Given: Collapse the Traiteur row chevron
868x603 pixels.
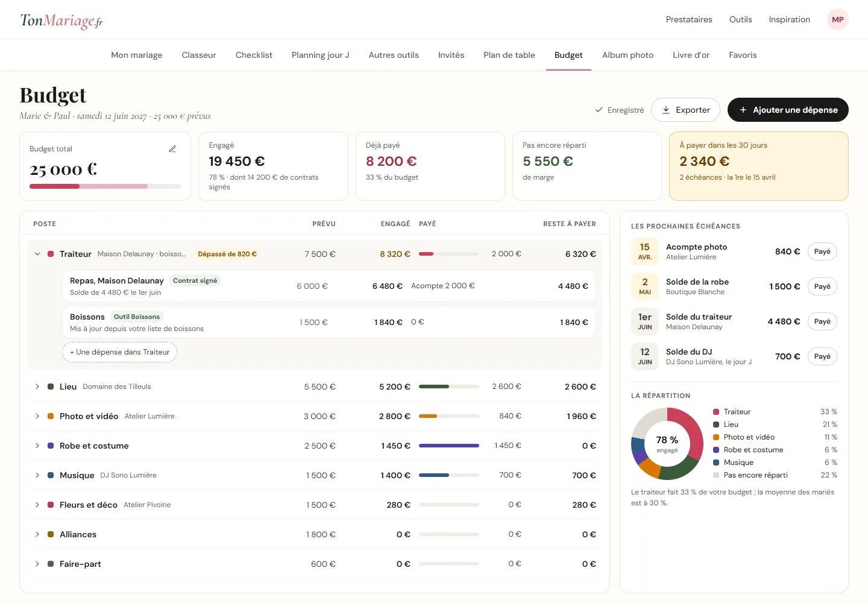Looking at the screenshot, I should [37, 254].
